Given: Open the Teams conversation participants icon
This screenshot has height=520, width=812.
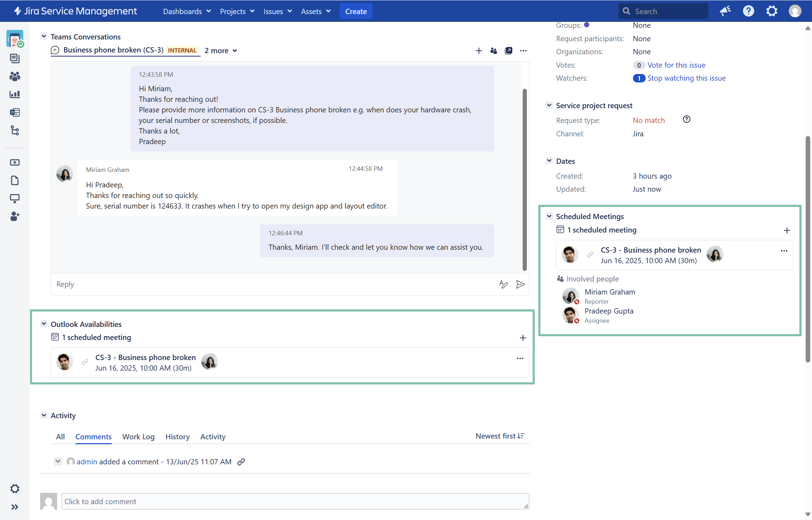Looking at the screenshot, I should tap(493, 51).
